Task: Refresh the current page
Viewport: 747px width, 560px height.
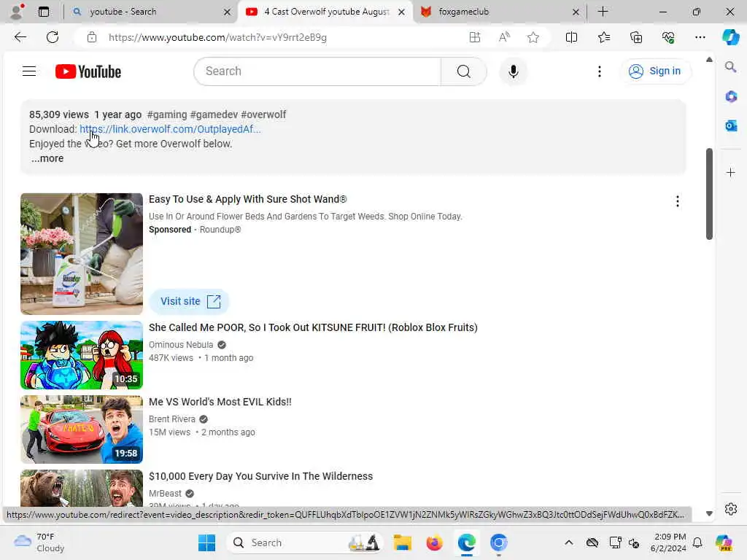Action: pyautogui.click(x=53, y=37)
